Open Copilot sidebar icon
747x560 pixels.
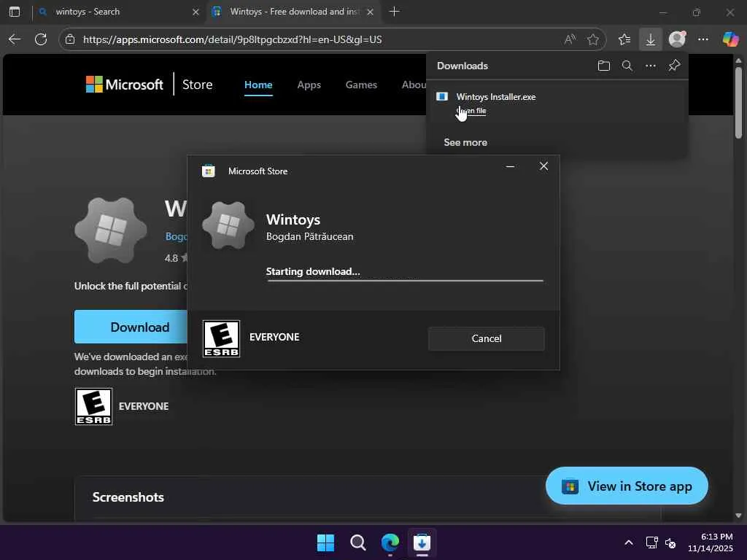pyautogui.click(x=730, y=39)
